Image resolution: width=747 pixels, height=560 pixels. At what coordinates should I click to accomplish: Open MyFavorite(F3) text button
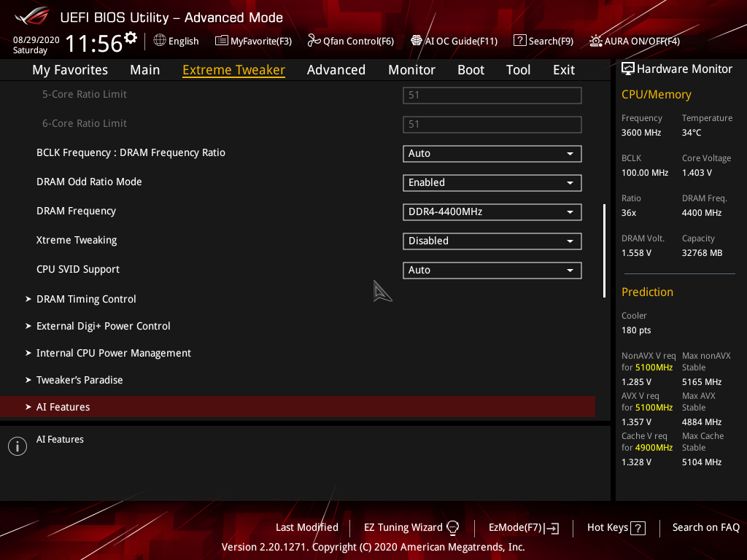click(261, 42)
